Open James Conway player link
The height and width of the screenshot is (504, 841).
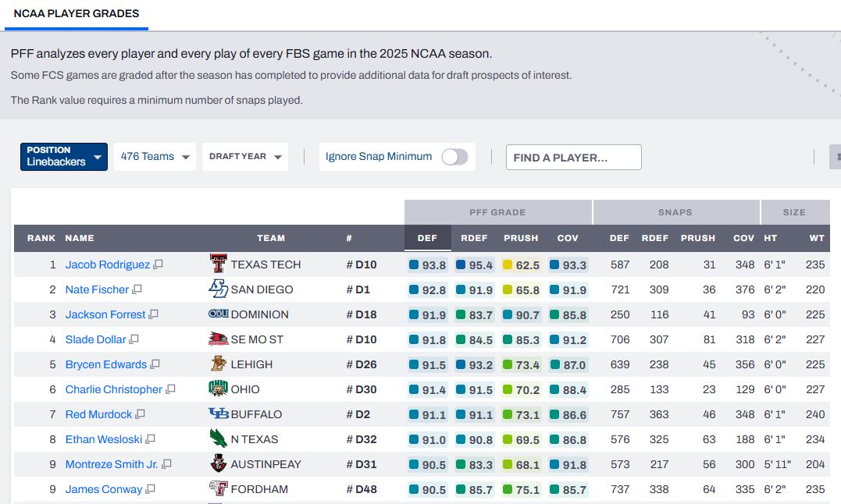point(104,489)
